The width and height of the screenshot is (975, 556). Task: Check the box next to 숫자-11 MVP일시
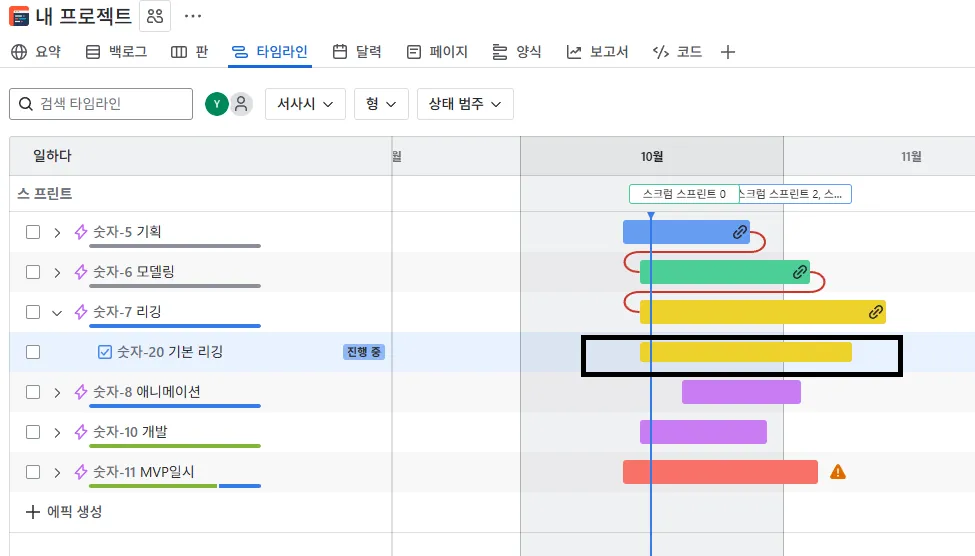tap(33, 472)
